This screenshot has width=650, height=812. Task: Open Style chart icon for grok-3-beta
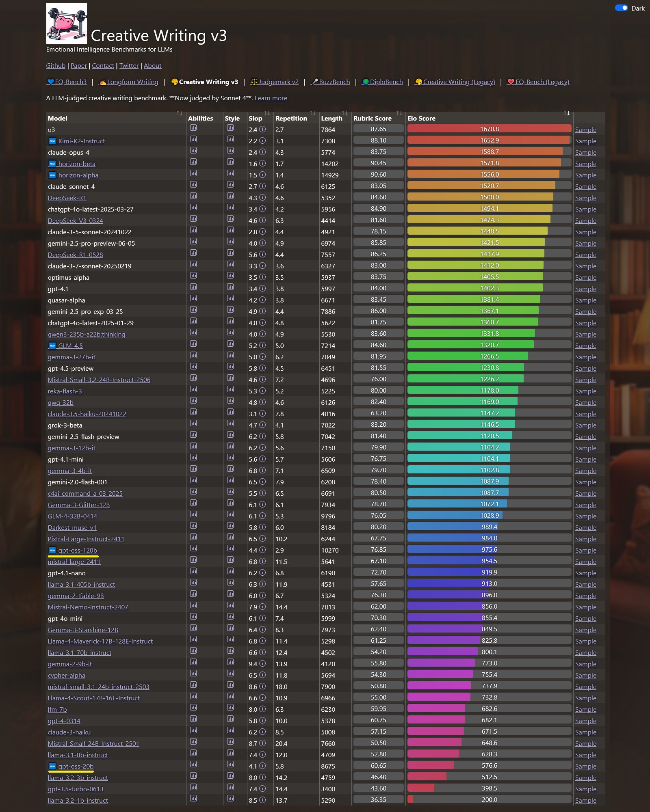click(230, 423)
